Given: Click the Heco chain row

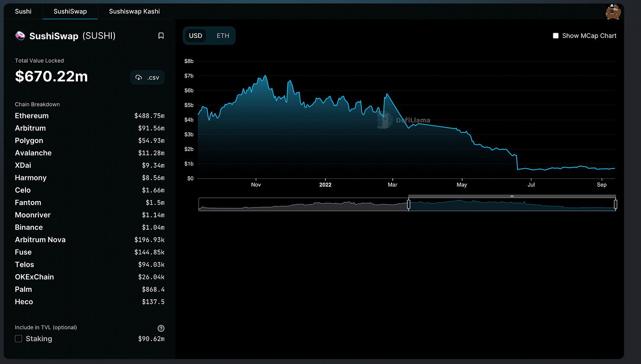Looking at the screenshot, I should point(90,301).
